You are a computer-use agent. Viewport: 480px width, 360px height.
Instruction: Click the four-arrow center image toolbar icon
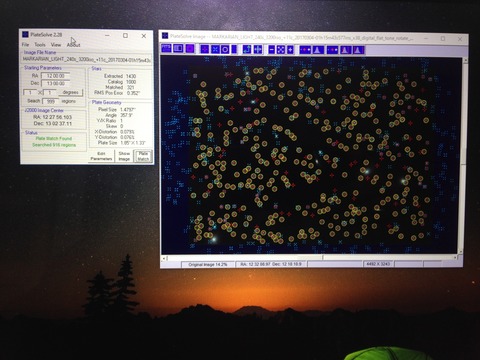coord(258,49)
